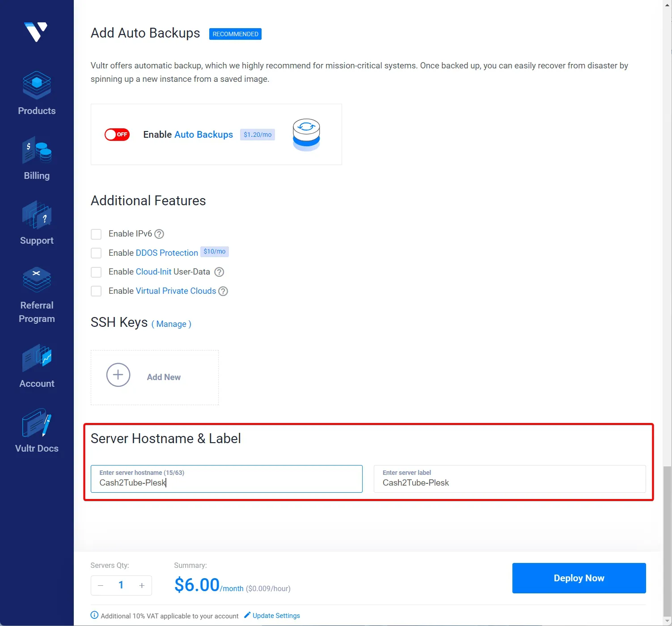Open the Account section icon
The height and width of the screenshot is (626, 672).
37,358
